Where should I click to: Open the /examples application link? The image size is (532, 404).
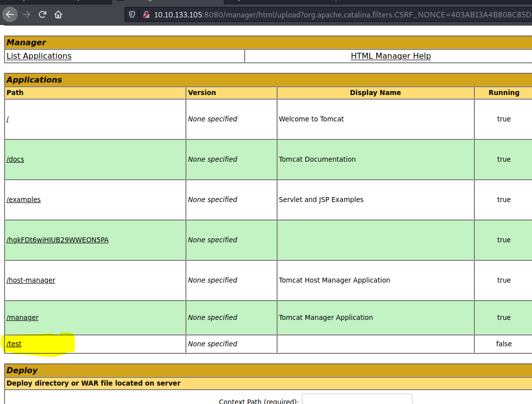(x=23, y=200)
